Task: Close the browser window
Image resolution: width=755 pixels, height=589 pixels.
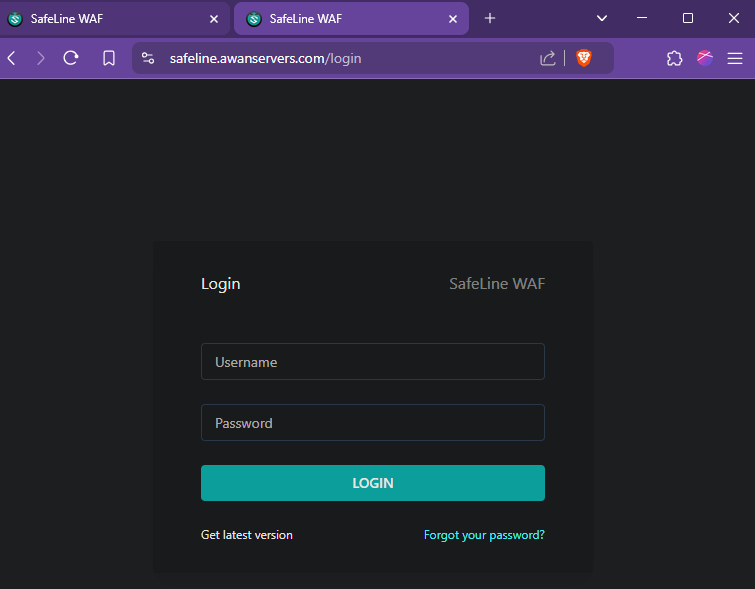Action: (x=733, y=18)
